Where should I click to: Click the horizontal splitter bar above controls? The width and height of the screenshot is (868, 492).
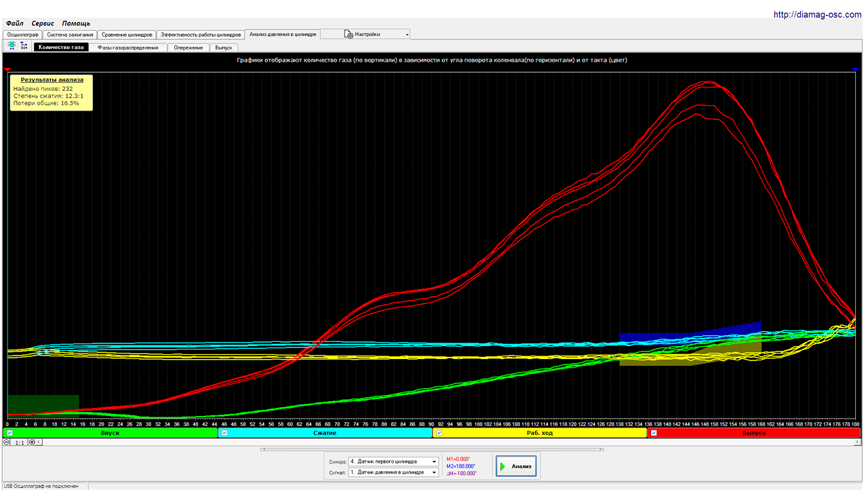point(432,449)
